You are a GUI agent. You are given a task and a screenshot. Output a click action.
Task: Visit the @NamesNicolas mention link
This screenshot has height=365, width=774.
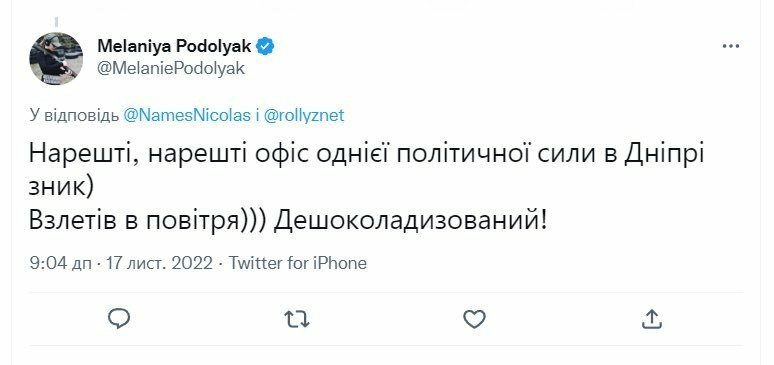click(187, 115)
